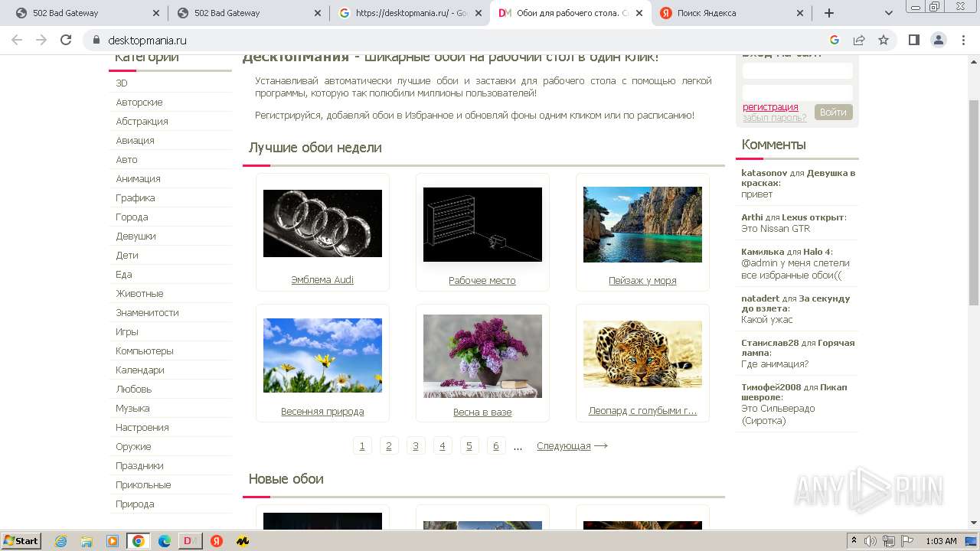This screenshot has width=980, height=551.
Task: Open the Halo 4 comment link
Action: pos(816,252)
